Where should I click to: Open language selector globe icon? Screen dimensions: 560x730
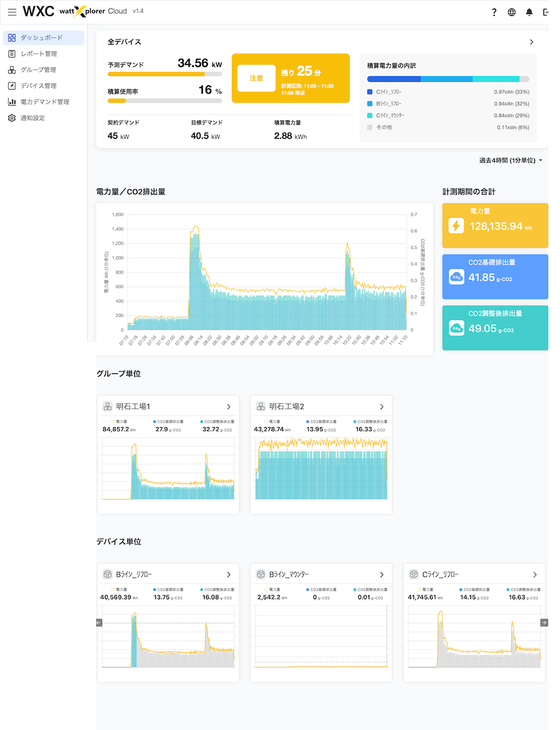coord(511,12)
